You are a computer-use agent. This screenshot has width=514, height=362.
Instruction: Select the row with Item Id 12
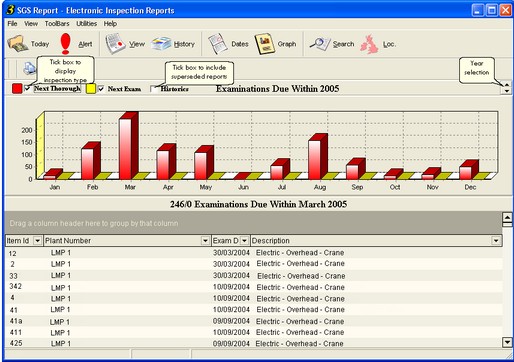254,253
